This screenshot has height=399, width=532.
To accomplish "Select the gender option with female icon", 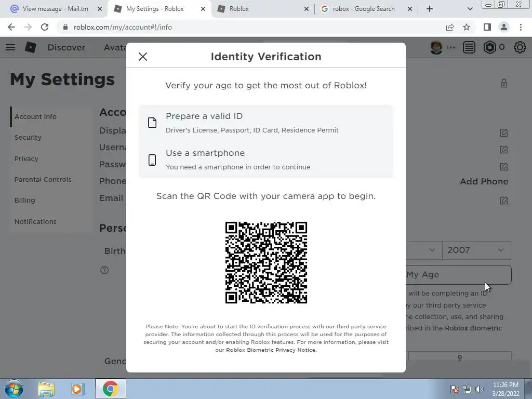I will [460, 357].
